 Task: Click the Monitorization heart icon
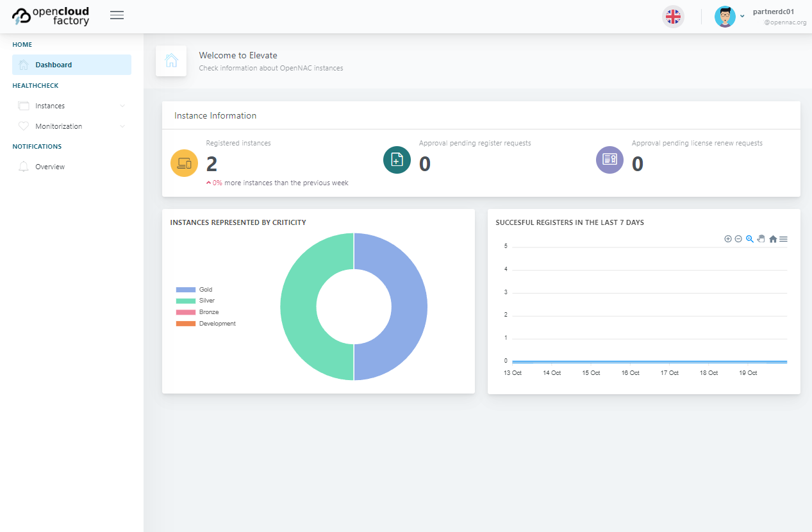(24, 126)
